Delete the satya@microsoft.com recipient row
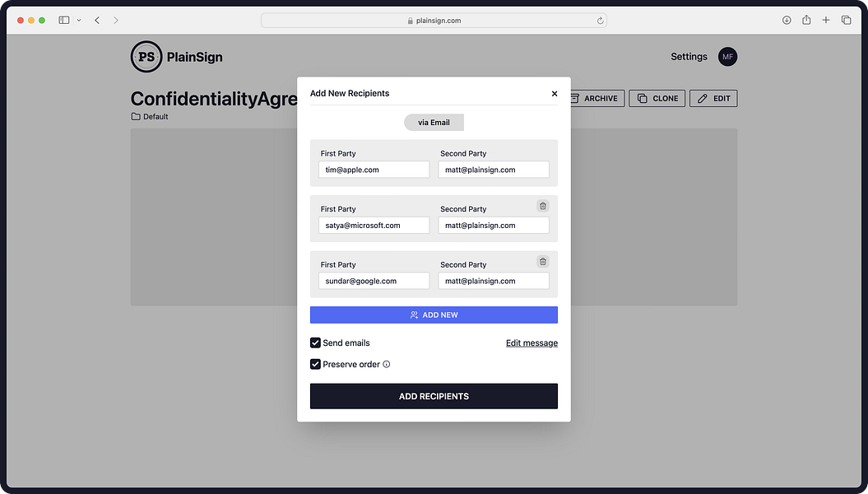This screenshot has height=494, width=868. (x=543, y=206)
